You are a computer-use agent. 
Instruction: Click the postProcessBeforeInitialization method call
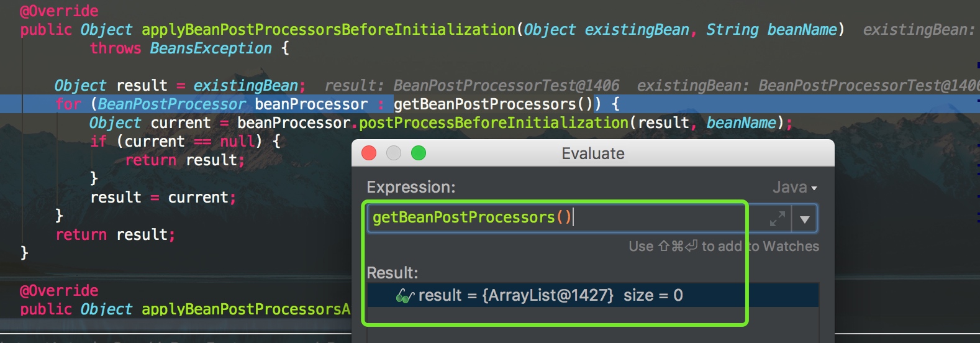point(494,122)
